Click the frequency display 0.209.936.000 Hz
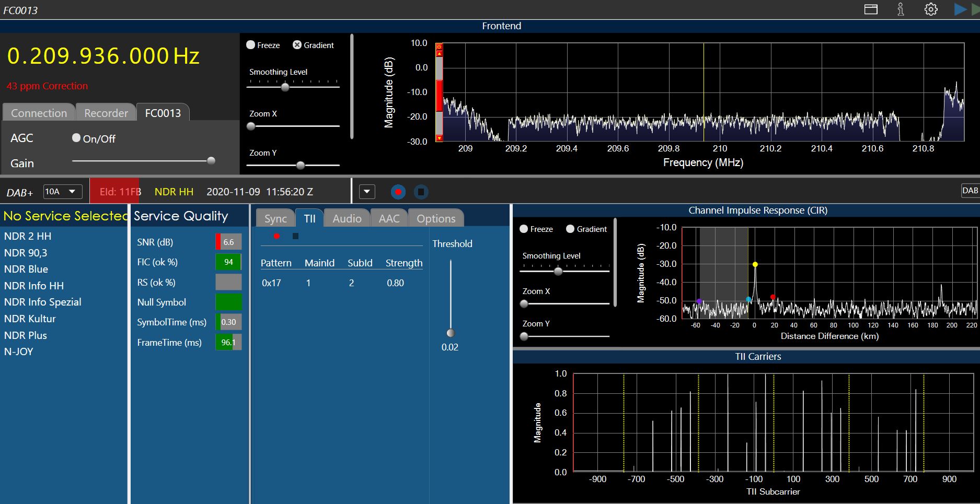 [x=103, y=56]
